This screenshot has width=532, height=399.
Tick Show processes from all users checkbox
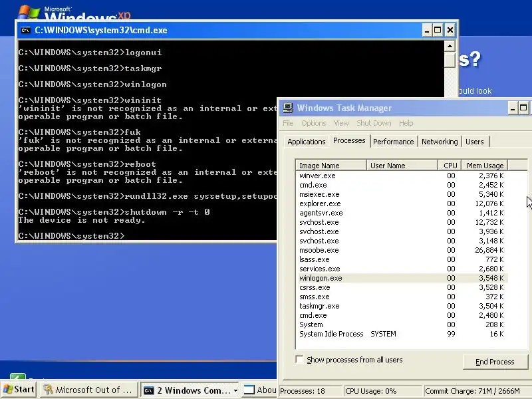pos(299,359)
